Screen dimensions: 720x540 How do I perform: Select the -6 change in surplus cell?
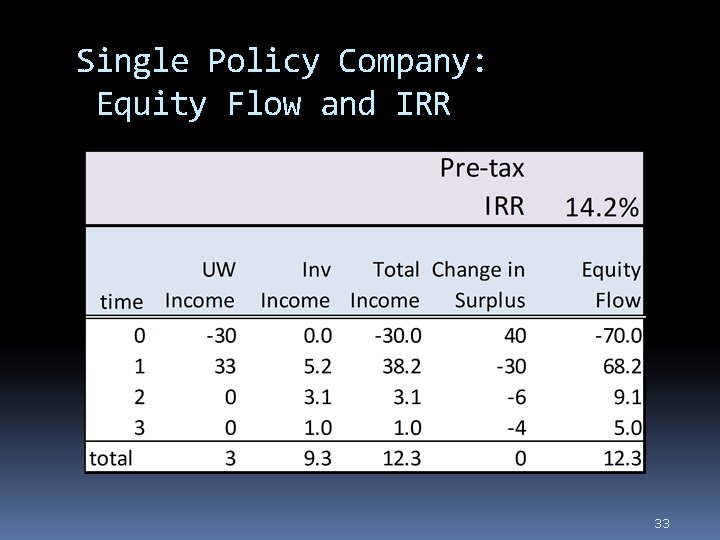pos(517,397)
